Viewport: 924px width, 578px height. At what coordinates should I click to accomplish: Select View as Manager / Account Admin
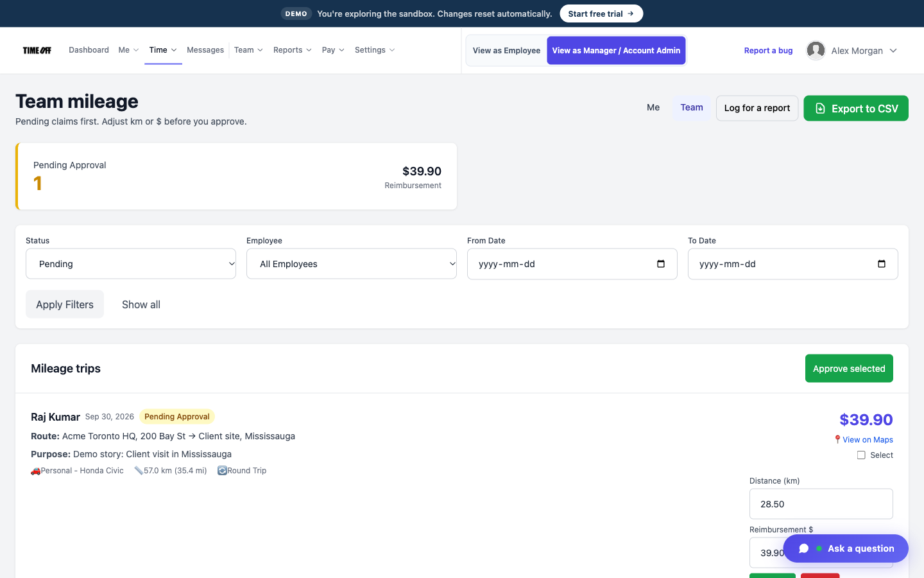coord(616,51)
